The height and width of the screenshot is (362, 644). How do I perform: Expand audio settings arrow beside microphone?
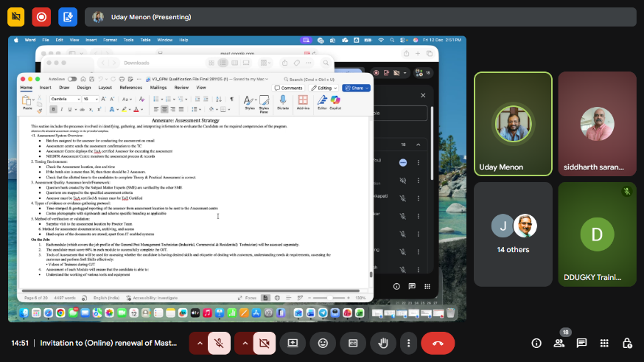199,343
